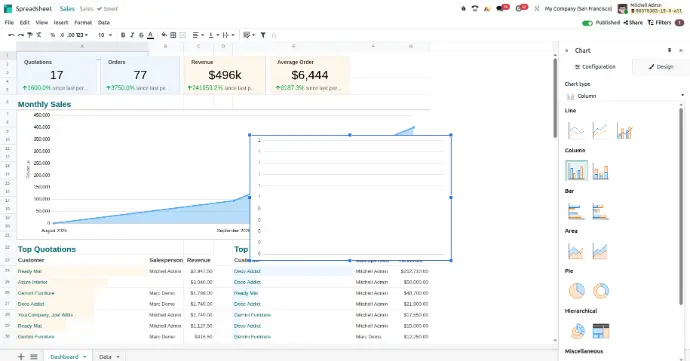Toggle bold formatting
The image size is (690, 361).
(123, 35)
